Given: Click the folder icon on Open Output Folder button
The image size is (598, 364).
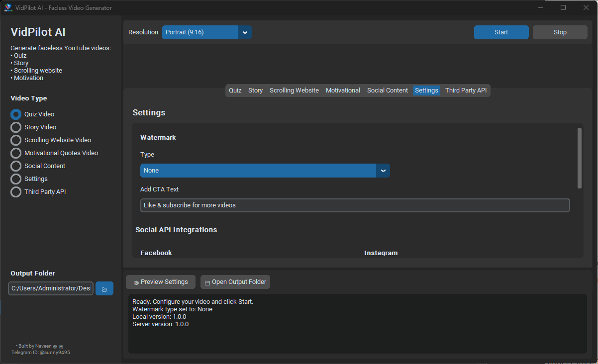Looking at the screenshot, I should pos(206,282).
